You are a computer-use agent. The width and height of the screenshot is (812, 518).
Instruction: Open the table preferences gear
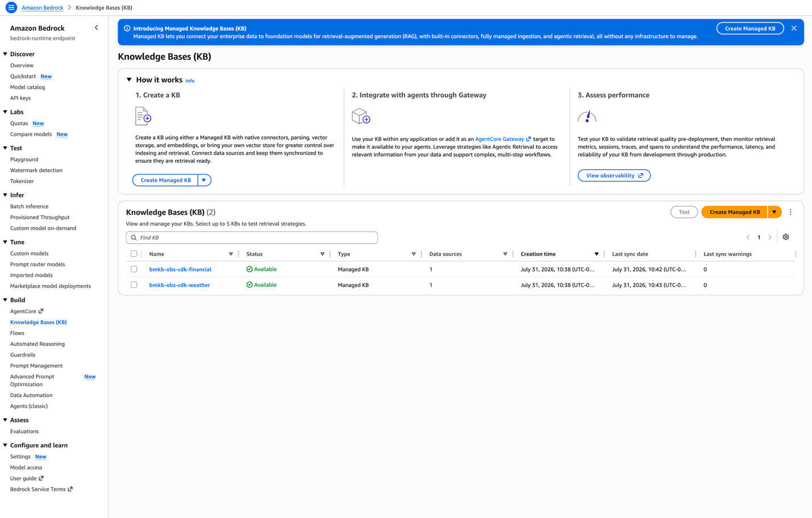click(786, 237)
